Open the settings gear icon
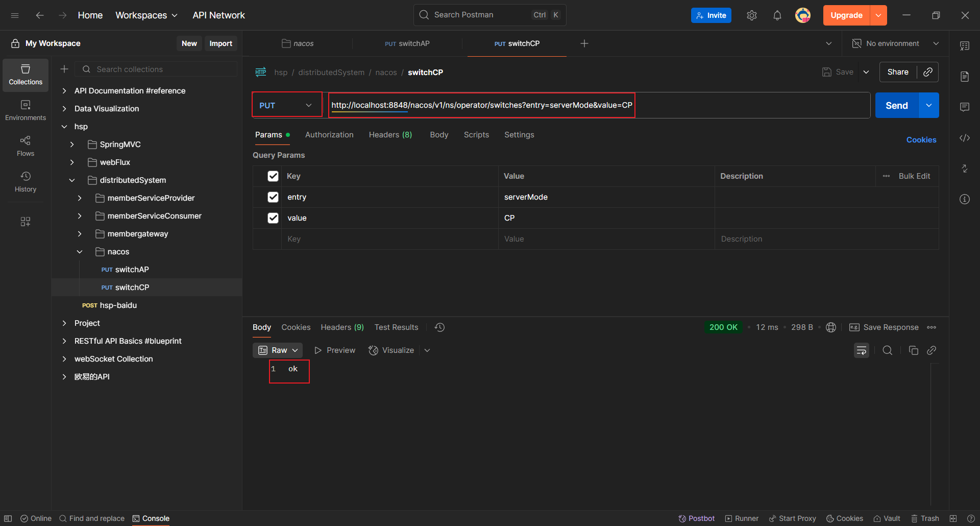 click(751, 15)
